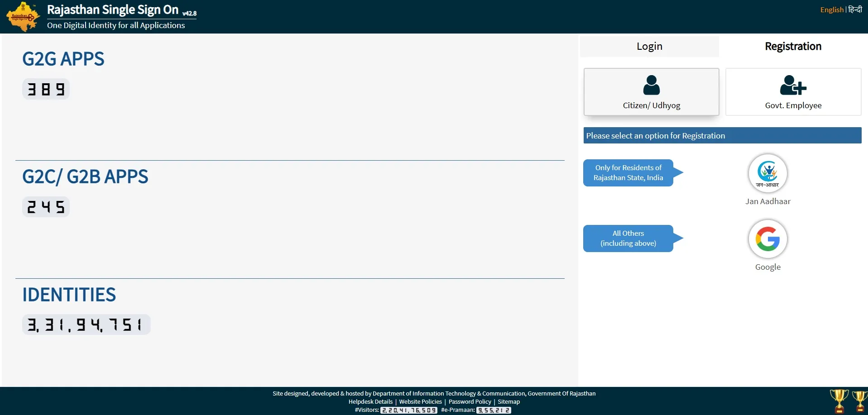Screen dimensions: 868x415
Task: Open the Password Policy link
Action: coord(470,402)
